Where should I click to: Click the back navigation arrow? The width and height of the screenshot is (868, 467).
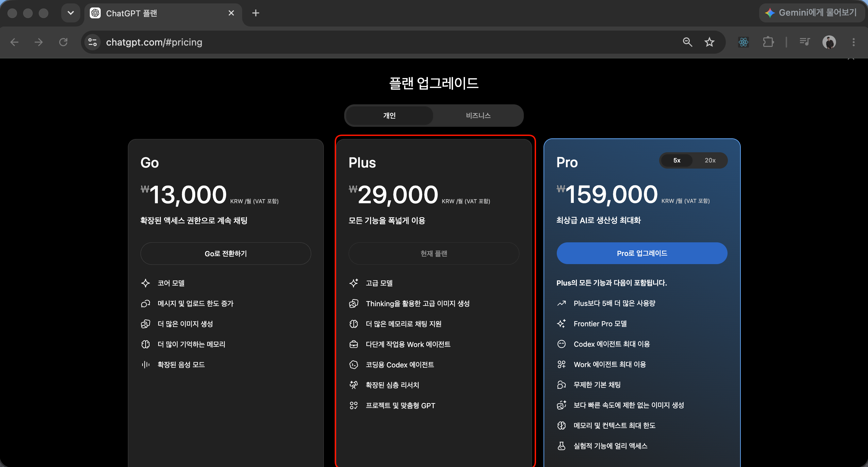(x=14, y=42)
